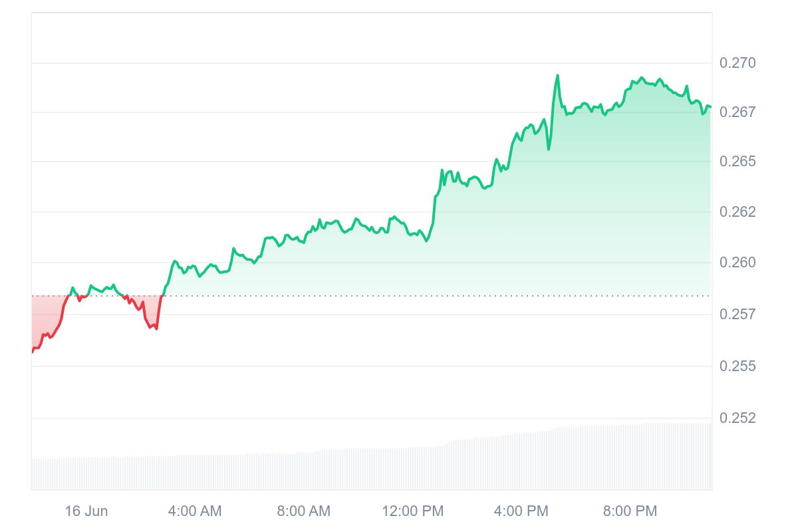Click the highest price peak on the line
798x532 pixels.
pyautogui.click(x=557, y=76)
